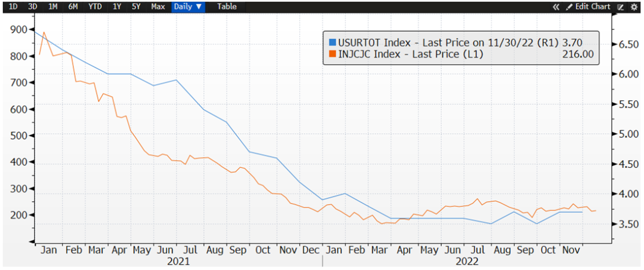Open chart settings gear icon
The width and height of the screenshot is (644, 270).
pos(633,7)
